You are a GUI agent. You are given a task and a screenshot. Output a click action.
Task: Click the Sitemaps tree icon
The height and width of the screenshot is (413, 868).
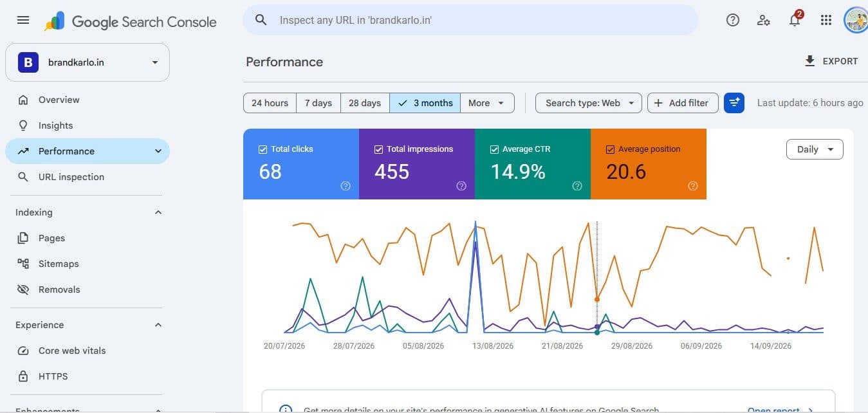(x=23, y=264)
